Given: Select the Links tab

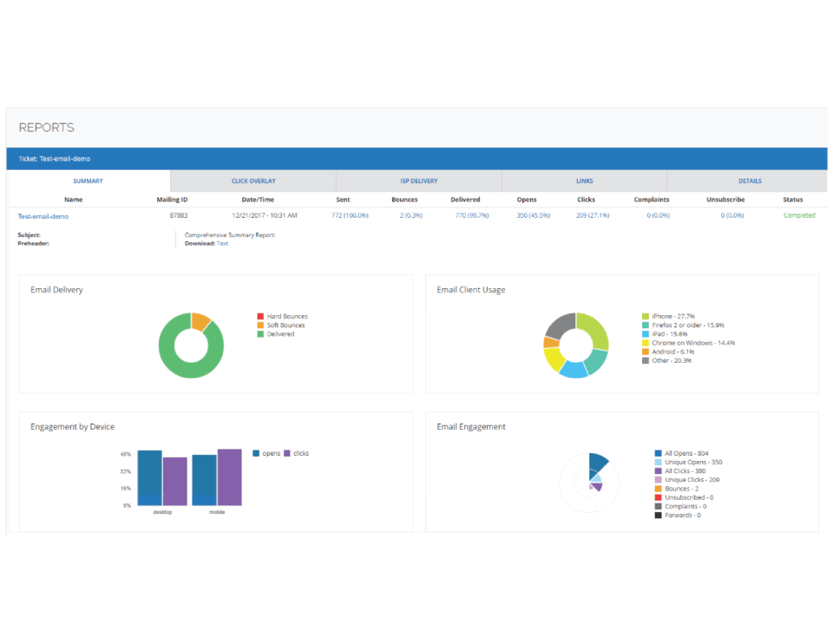Looking at the screenshot, I should 584,181.
